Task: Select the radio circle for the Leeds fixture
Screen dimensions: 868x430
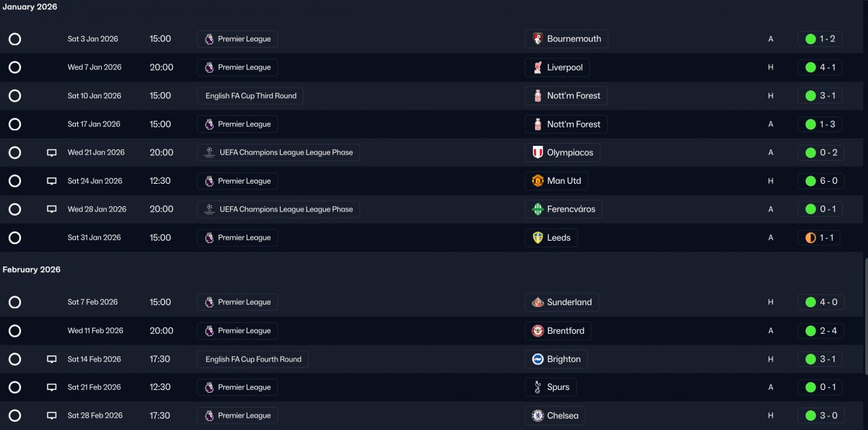Action: tap(15, 238)
